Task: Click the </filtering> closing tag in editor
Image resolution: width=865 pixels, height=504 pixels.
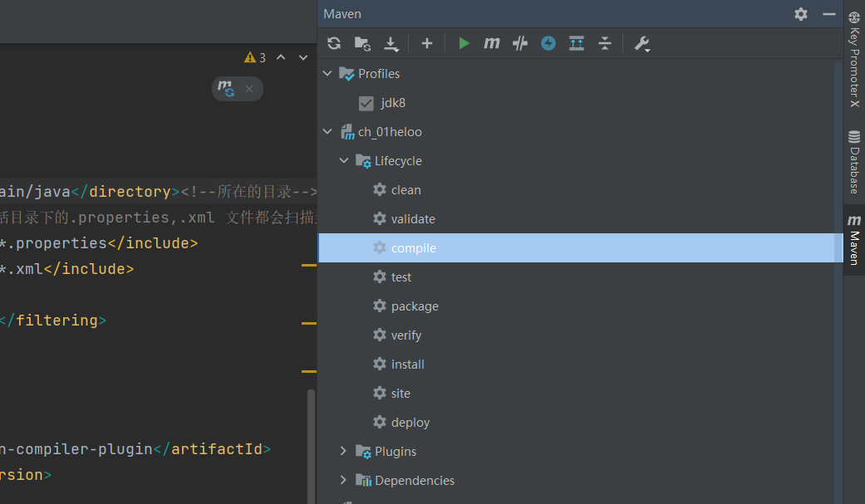Action: [53, 321]
